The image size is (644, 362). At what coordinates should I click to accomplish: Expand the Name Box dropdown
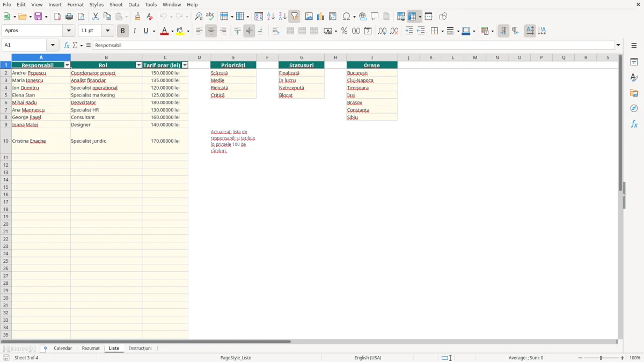53,45
